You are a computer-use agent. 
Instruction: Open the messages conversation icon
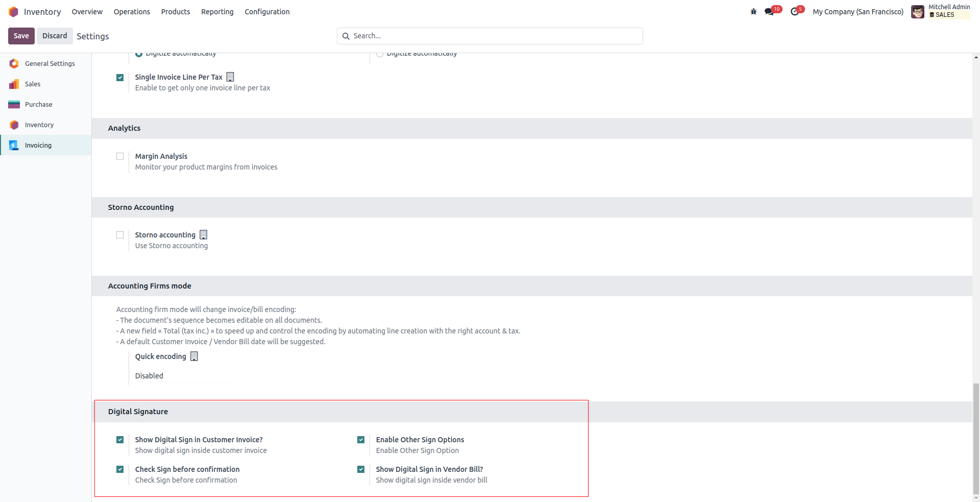coord(769,12)
